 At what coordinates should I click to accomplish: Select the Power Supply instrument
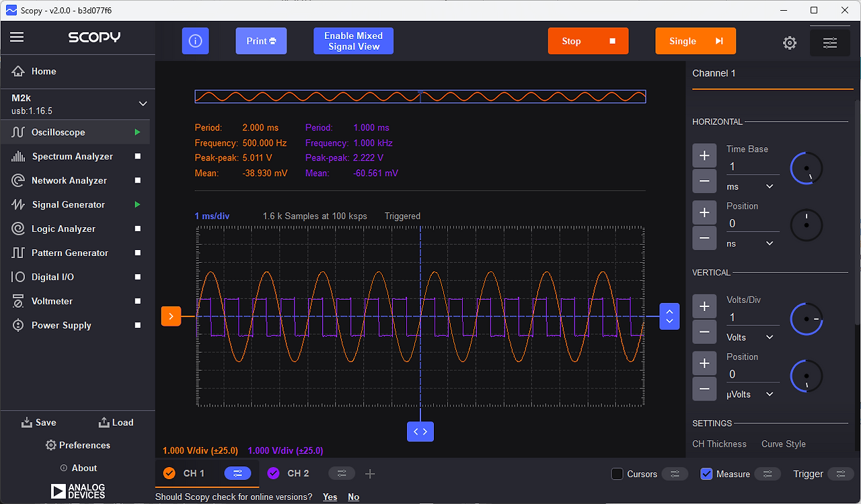point(61,326)
